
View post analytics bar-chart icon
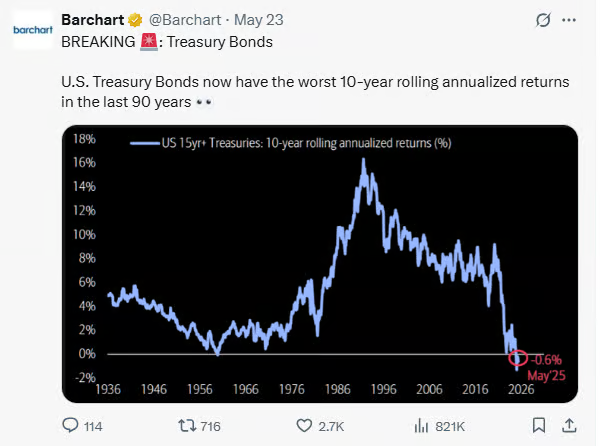pos(422,425)
